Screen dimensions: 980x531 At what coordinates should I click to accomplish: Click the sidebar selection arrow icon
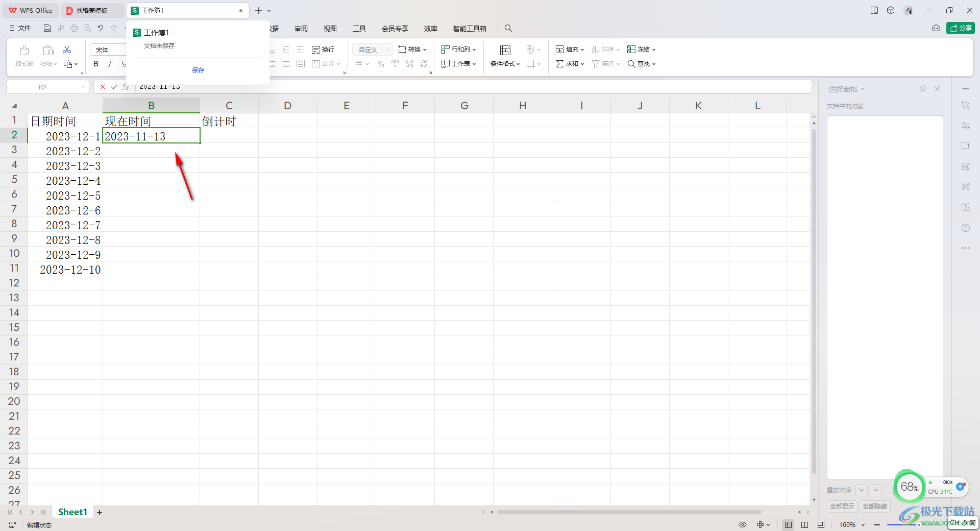point(966,105)
